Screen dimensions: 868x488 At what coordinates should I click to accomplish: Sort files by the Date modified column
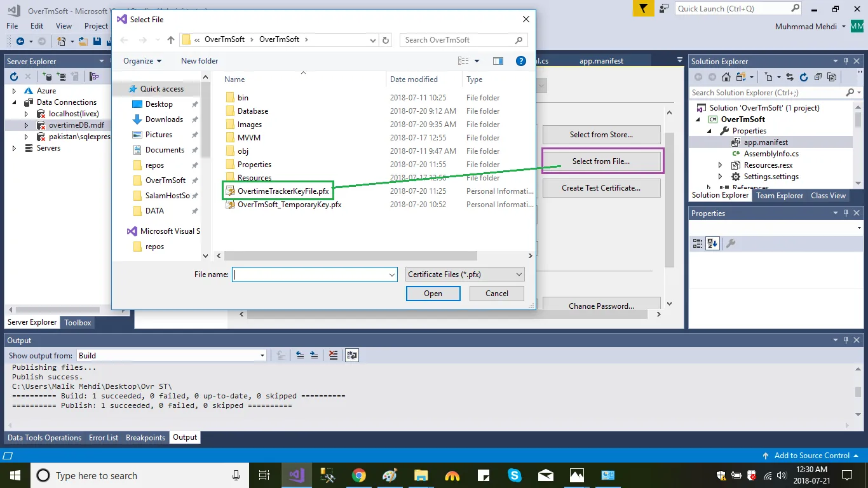(x=414, y=79)
